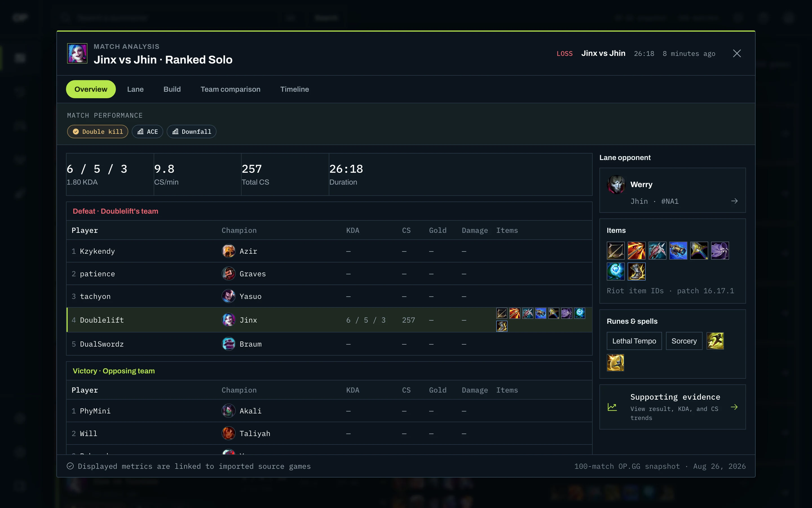
Task: Select the Doublelift player row
Action: (x=329, y=320)
